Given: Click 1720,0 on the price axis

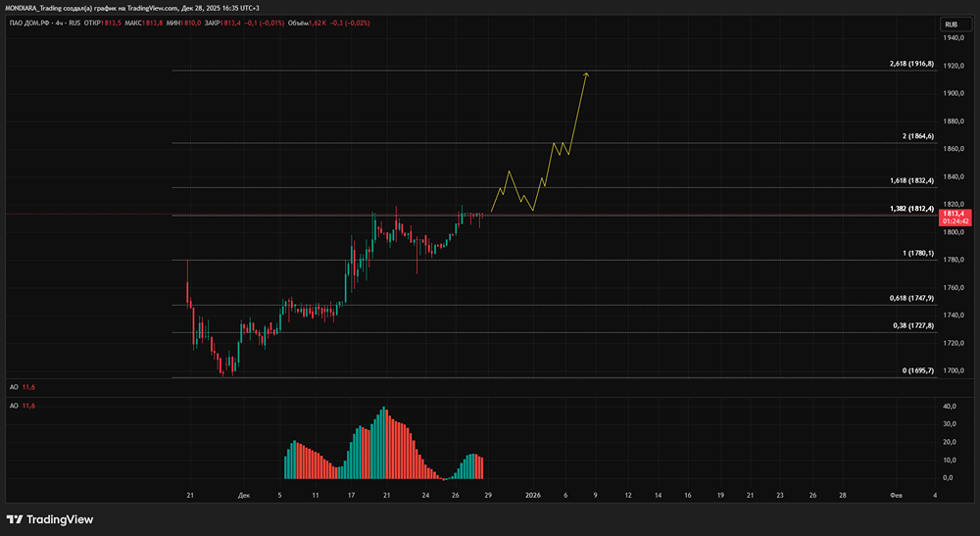Looking at the screenshot, I should (954, 343).
